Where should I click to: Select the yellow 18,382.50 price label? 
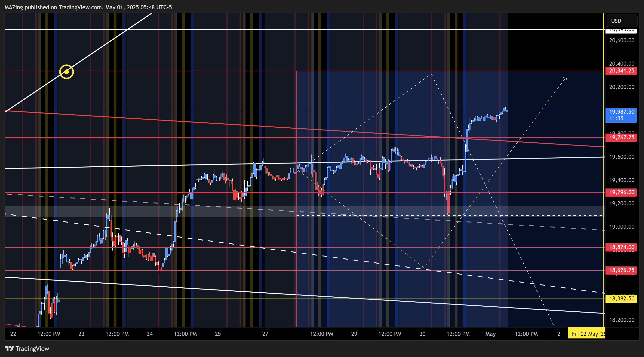[621, 299]
